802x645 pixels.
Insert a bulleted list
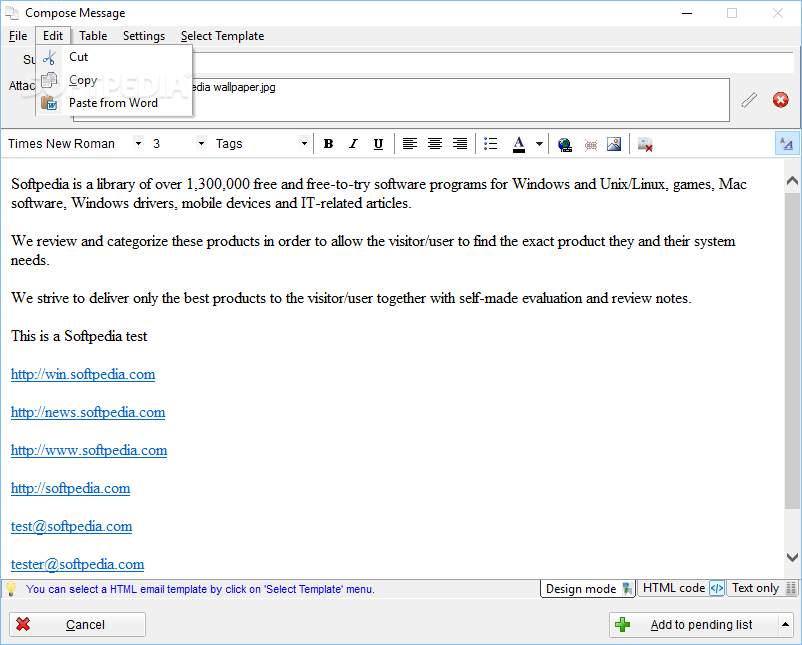491,144
